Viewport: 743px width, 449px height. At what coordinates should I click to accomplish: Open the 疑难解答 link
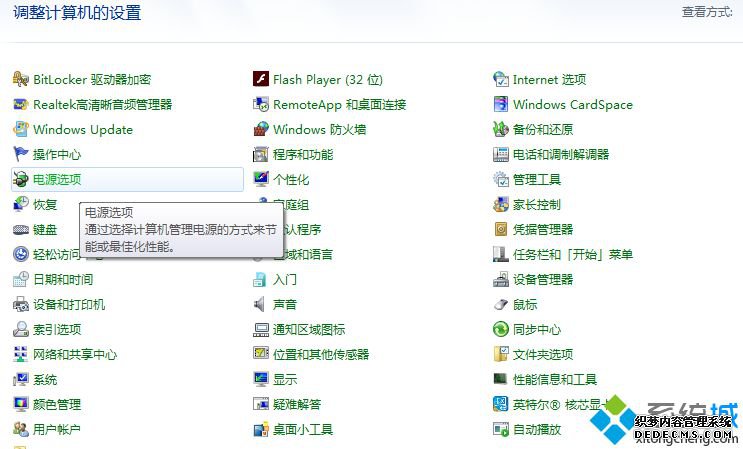pos(297,404)
